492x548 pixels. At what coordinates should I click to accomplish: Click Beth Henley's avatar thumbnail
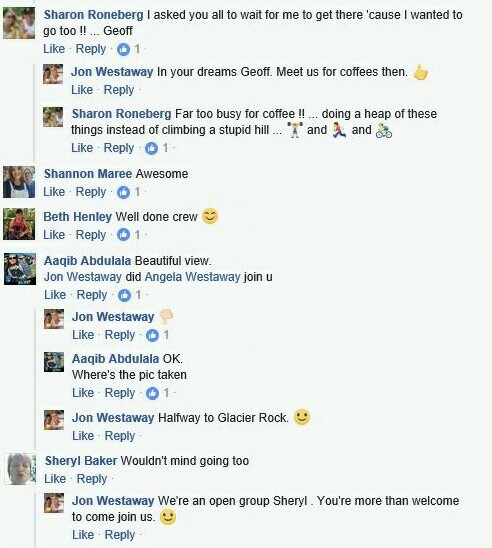[19, 224]
